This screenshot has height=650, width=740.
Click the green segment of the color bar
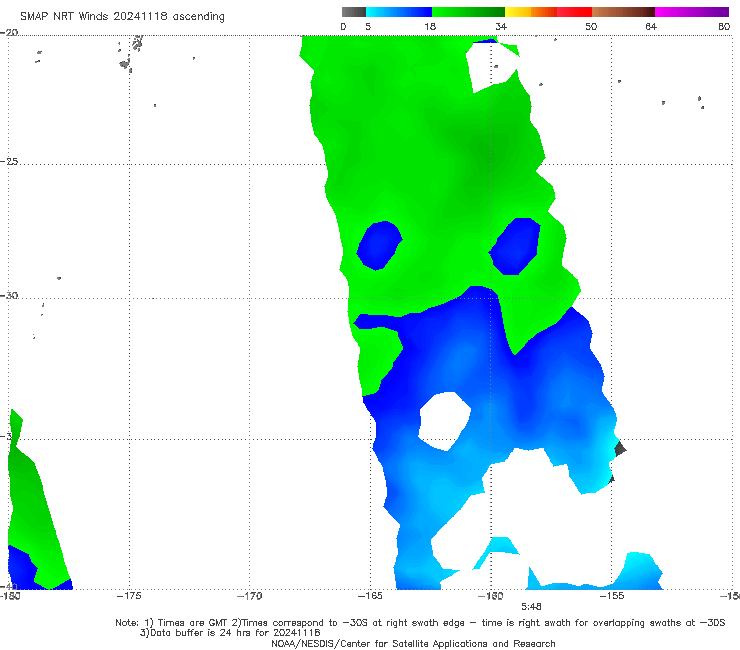click(x=468, y=12)
